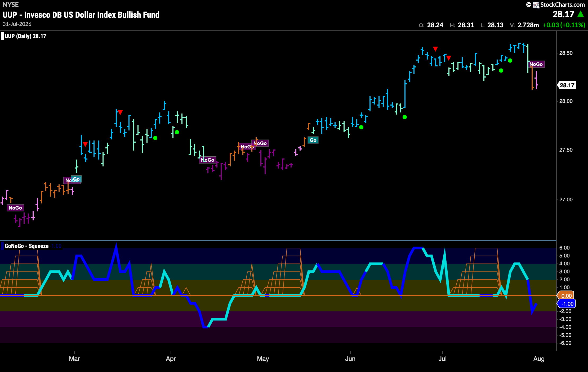Click the 28.50 price axis label
588x372 pixels.
pos(566,53)
